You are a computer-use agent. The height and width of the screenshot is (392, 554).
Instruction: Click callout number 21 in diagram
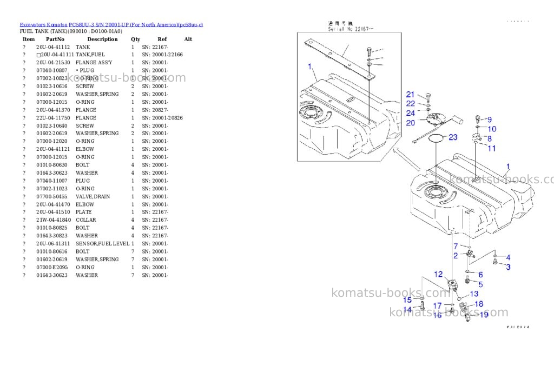tap(410, 94)
